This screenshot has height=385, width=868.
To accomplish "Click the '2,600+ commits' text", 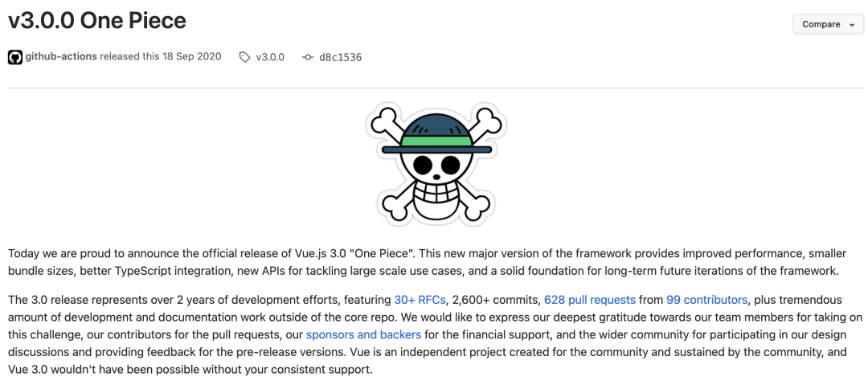I will pyautogui.click(x=495, y=301).
